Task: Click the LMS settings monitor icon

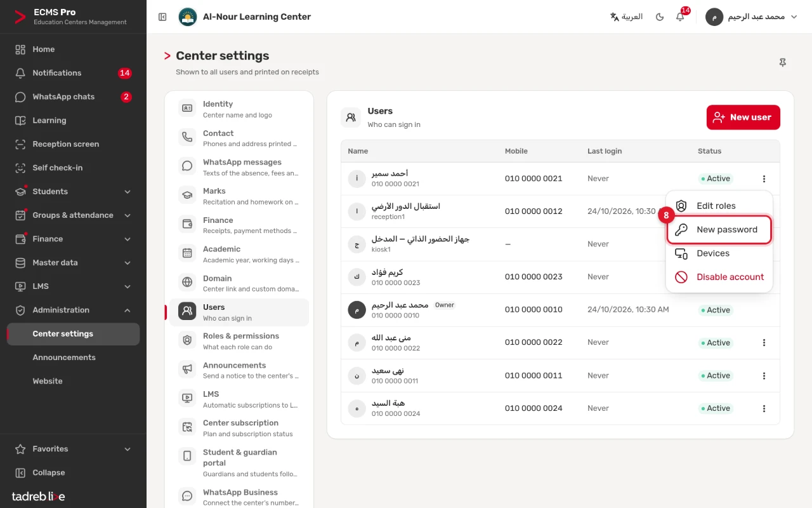Action: pyautogui.click(x=187, y=398)
